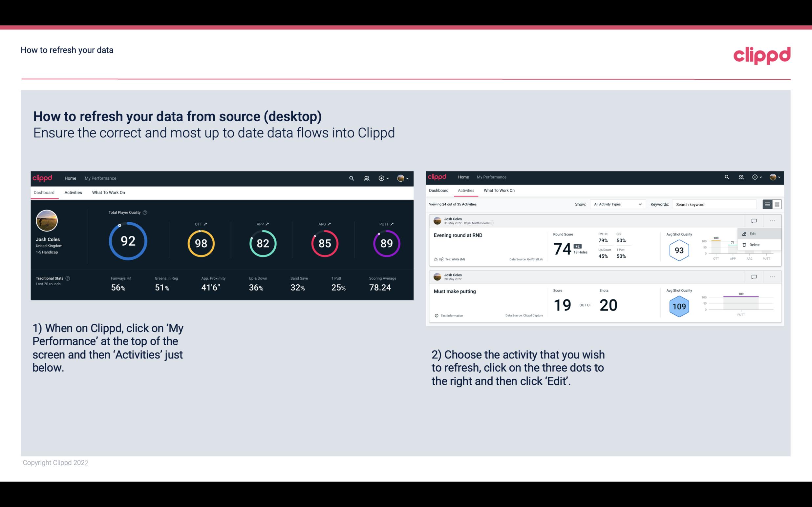Click the grid view icon in Activities panel
This screenshot has height=507, width=812.
pyautogui.click(x=776, y=204)
